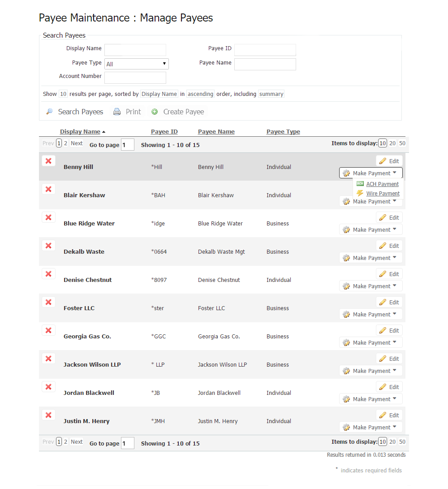The image size is (448, 489).
Task: Go to page 2 in top pagination
Action: (x=65, y=143)
